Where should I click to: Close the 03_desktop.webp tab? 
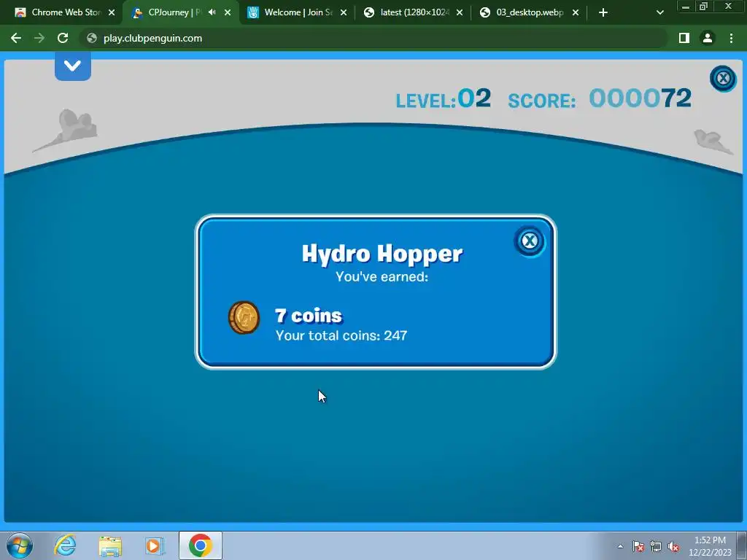tap(576, 12)
